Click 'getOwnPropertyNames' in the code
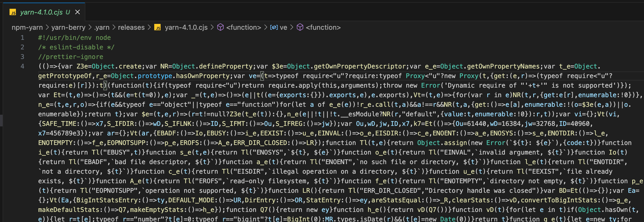This screenshot has width=644, height=222. tap(503, 66)
